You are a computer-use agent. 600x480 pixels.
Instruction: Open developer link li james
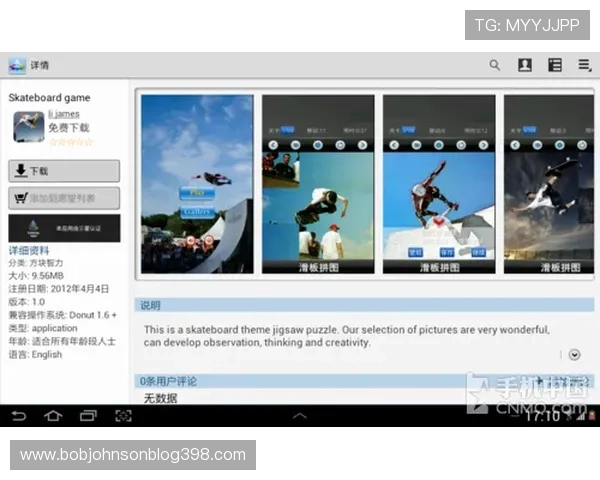[63, 115]
